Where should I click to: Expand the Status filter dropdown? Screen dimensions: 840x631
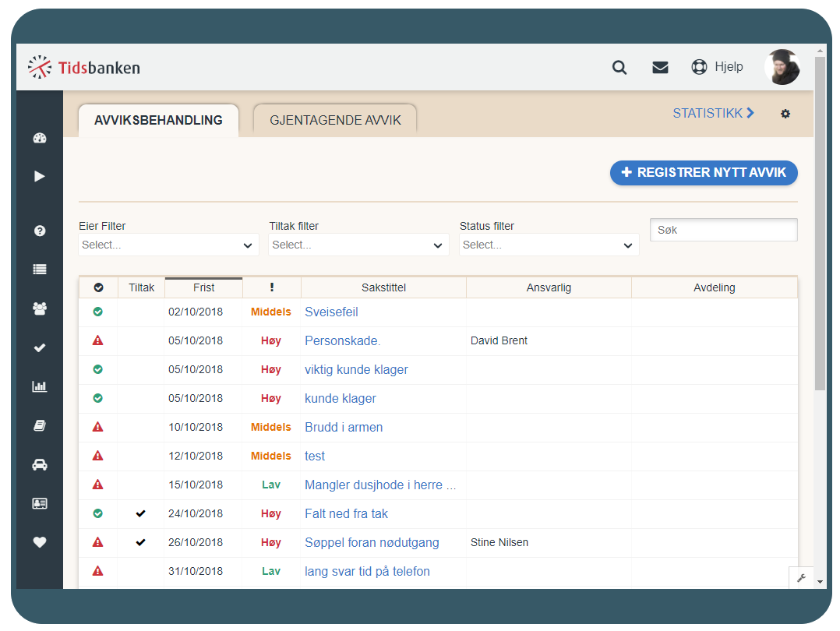pyautogui.click(x=549, y=245)
